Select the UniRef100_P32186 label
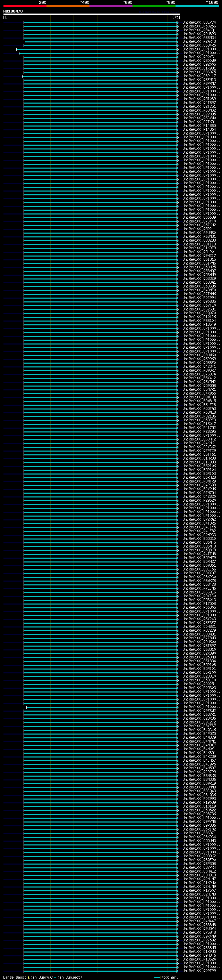Screen dimensions: 222x980 pyautogui.click(x=199, y=416)
